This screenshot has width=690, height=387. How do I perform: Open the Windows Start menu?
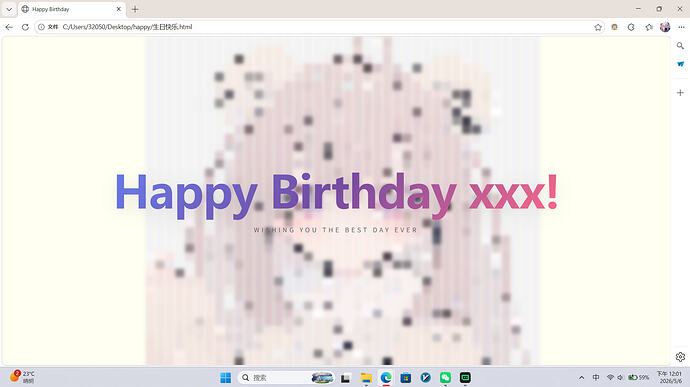(225, 378)
